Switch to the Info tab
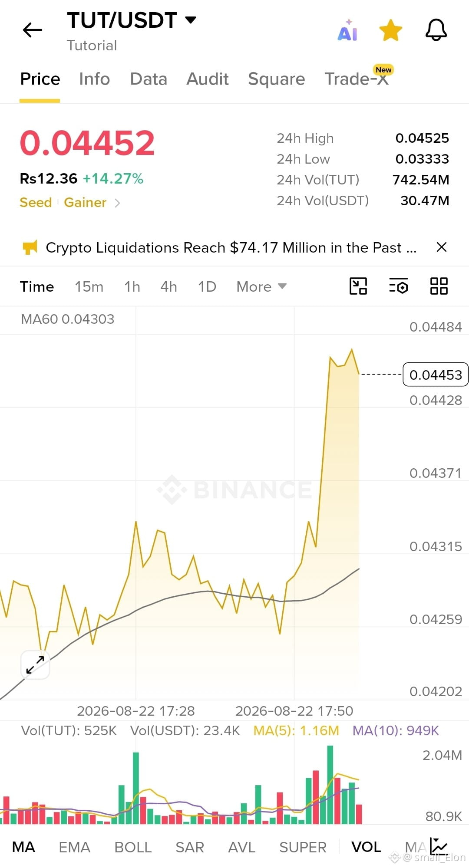This screenshot has width=469, height=868. pyautogui.click(x=94, y=79)
